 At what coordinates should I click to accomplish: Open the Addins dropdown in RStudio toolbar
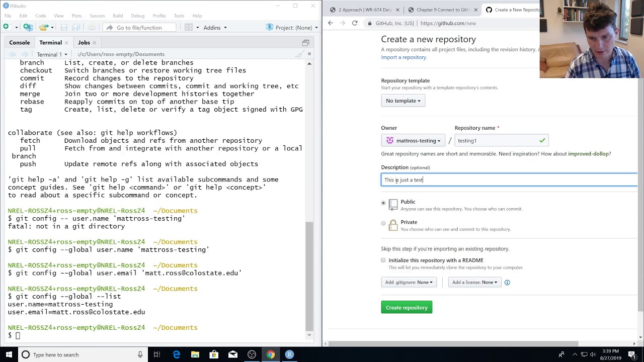215,28
